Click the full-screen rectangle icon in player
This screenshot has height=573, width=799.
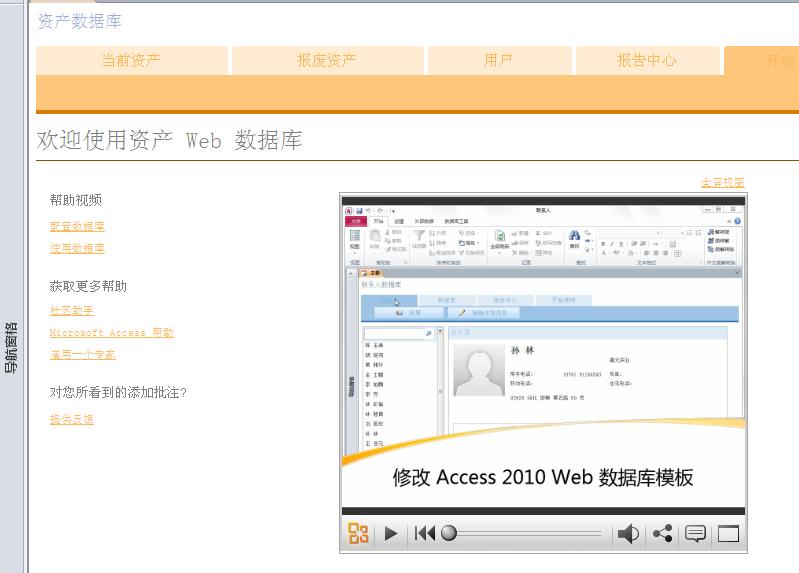tap(728, 534)
